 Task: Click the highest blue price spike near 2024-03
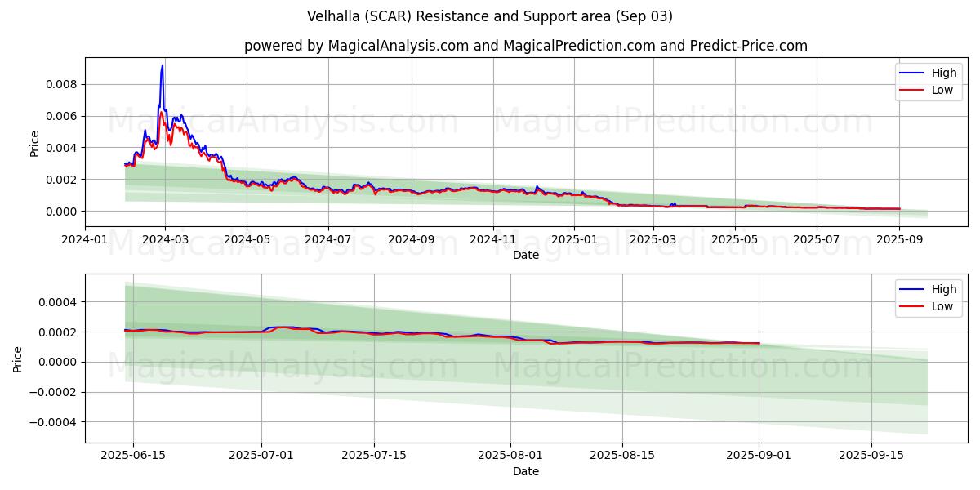coord(163,65)
